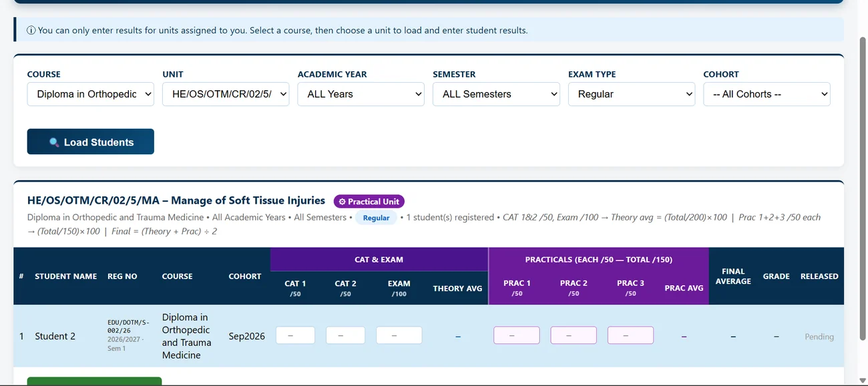Click the Sep2026 cohort cell

246,336
